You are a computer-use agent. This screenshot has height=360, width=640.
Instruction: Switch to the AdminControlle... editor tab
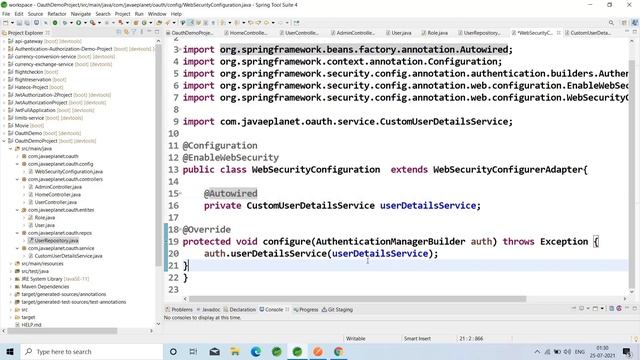tap(353, 33)
